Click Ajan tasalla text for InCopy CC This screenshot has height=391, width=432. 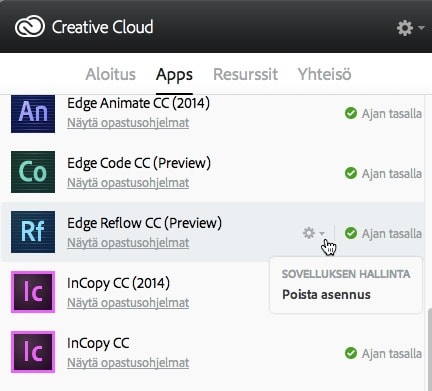pyautogui.click(x=392, y=354)
